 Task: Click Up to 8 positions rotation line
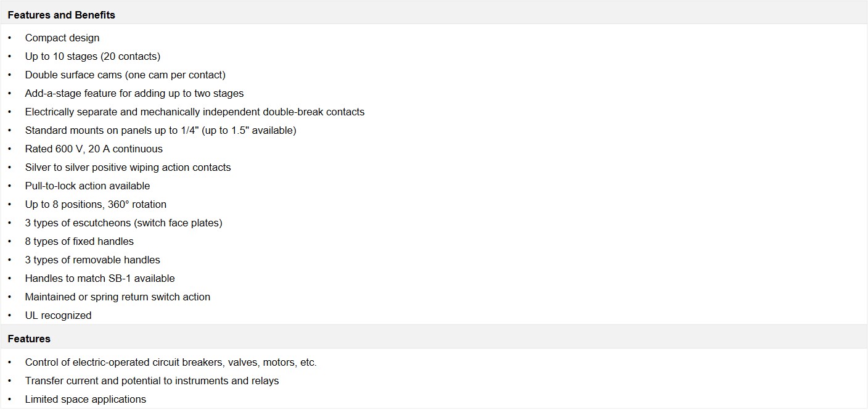pos(96,204)
